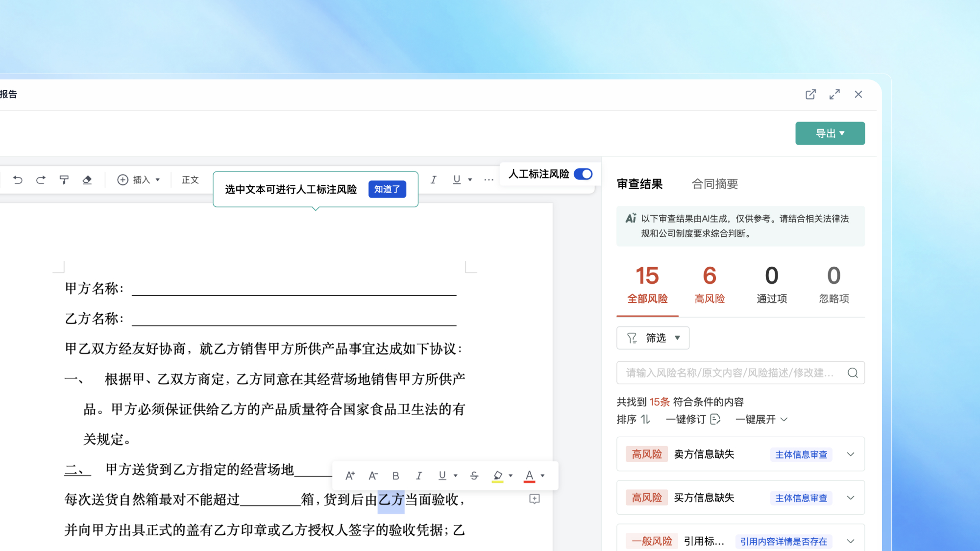Click 一键修订 one-click revise

pos(693,420)
